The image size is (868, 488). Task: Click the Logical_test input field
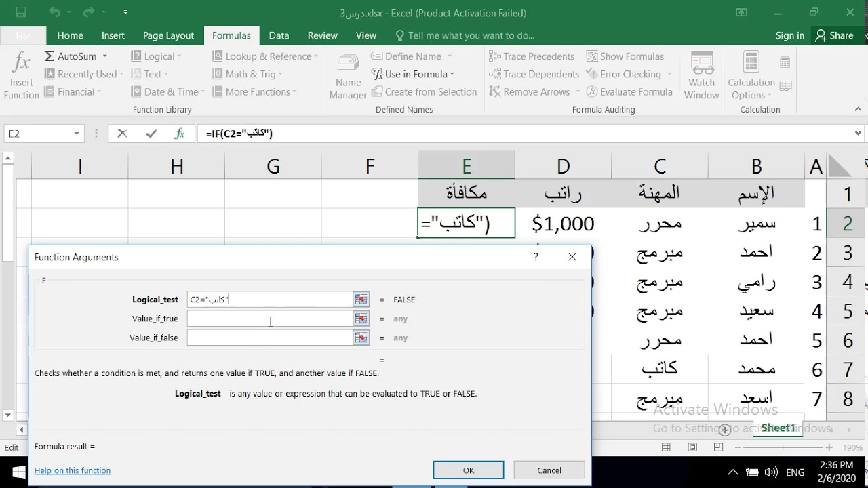(270, 299)
